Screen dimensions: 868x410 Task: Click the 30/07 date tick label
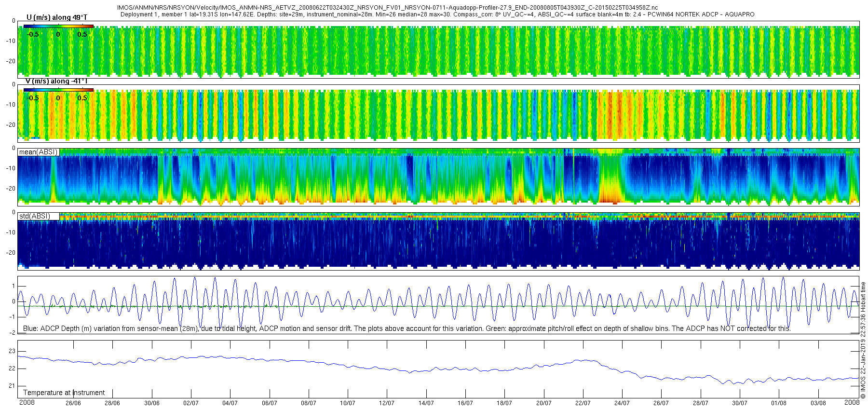740,403
